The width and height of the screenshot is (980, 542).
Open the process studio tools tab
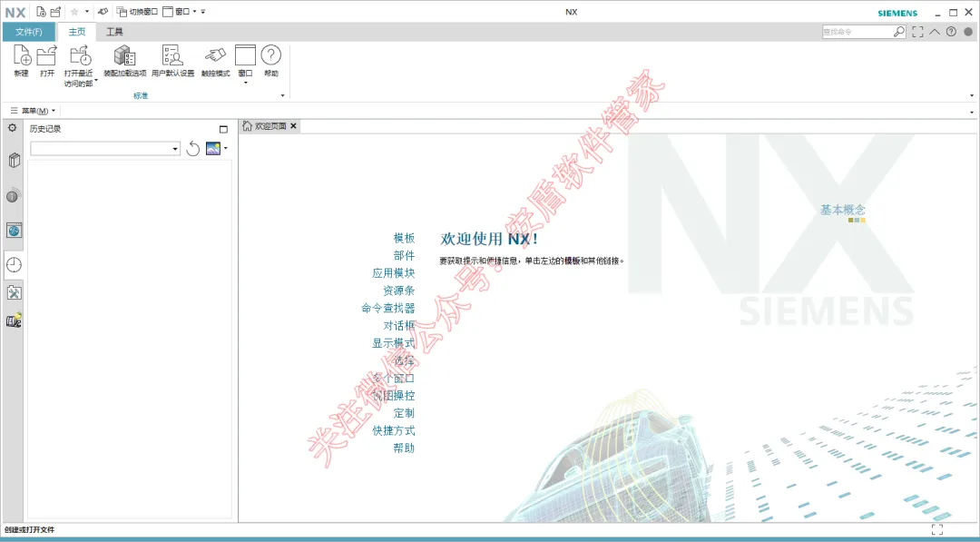(x=14, y=292)
